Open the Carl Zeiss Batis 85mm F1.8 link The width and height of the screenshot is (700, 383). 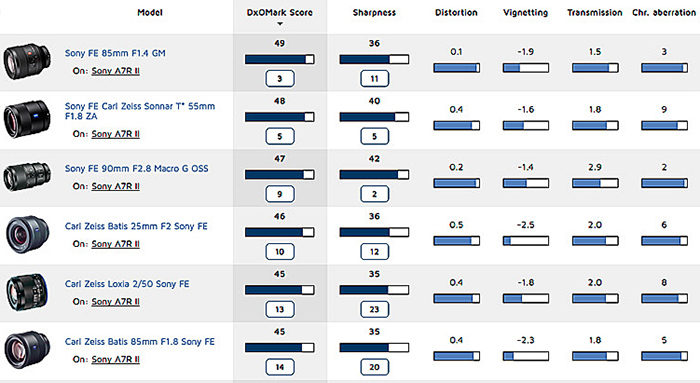[139, 341]
